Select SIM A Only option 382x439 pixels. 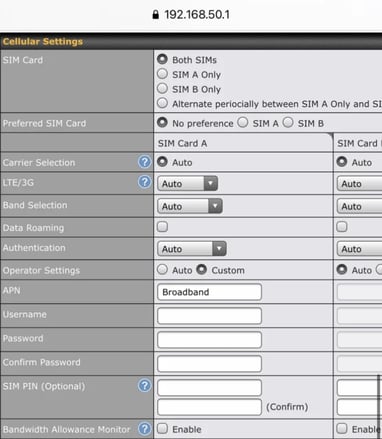click(x=162, y=74)
